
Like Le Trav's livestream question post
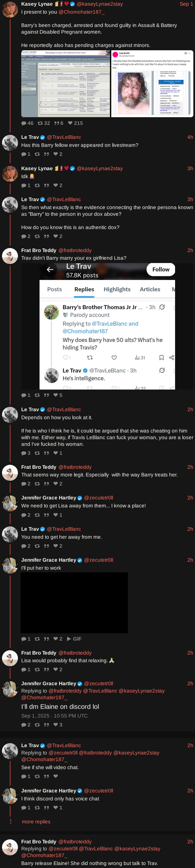pos(58,154)
